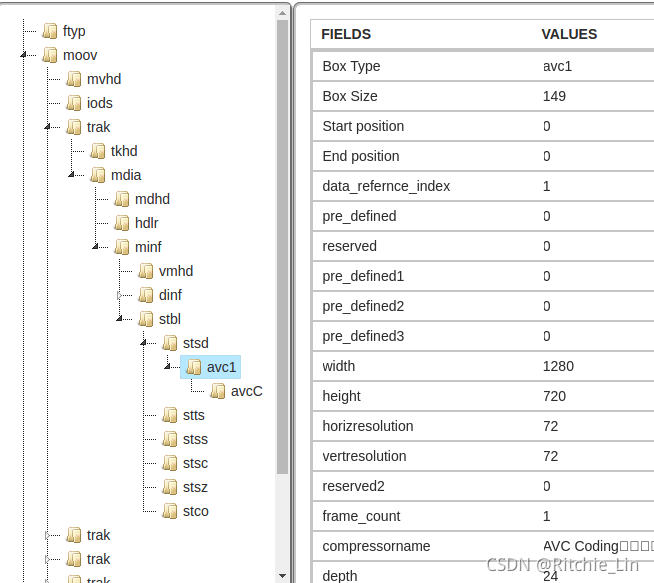This screenshot has width=654, height=583.
Task: Select the avcC tree label
Action: click(x=247, y=391)
